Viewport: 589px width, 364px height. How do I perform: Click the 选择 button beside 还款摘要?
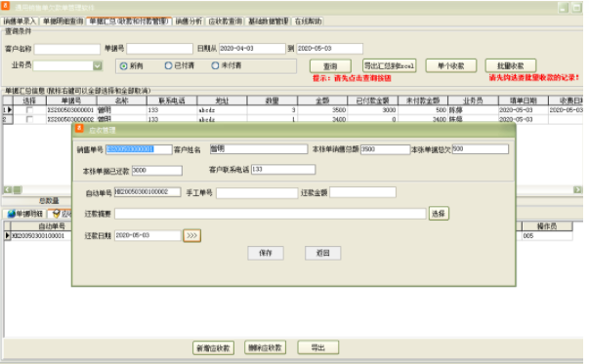[x=439, y=214]
